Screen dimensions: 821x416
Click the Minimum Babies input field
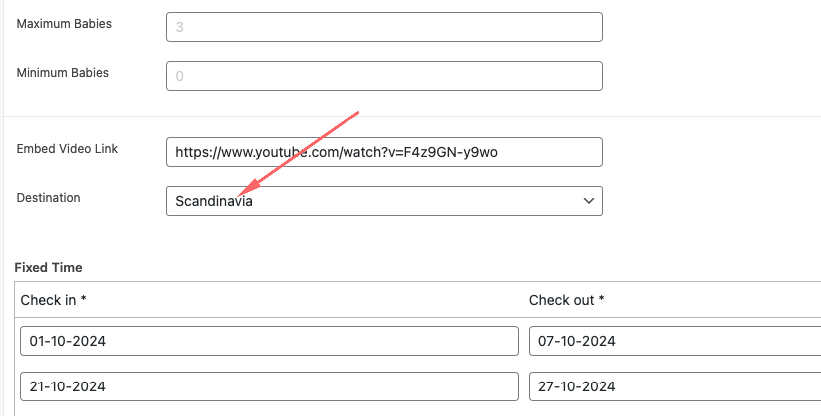(384, 76)
